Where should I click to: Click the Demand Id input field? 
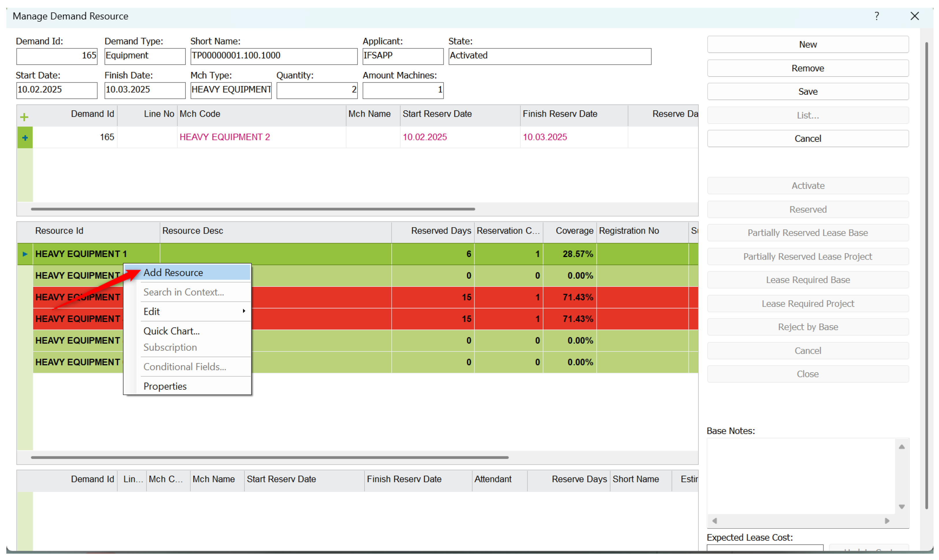(57, 56)
